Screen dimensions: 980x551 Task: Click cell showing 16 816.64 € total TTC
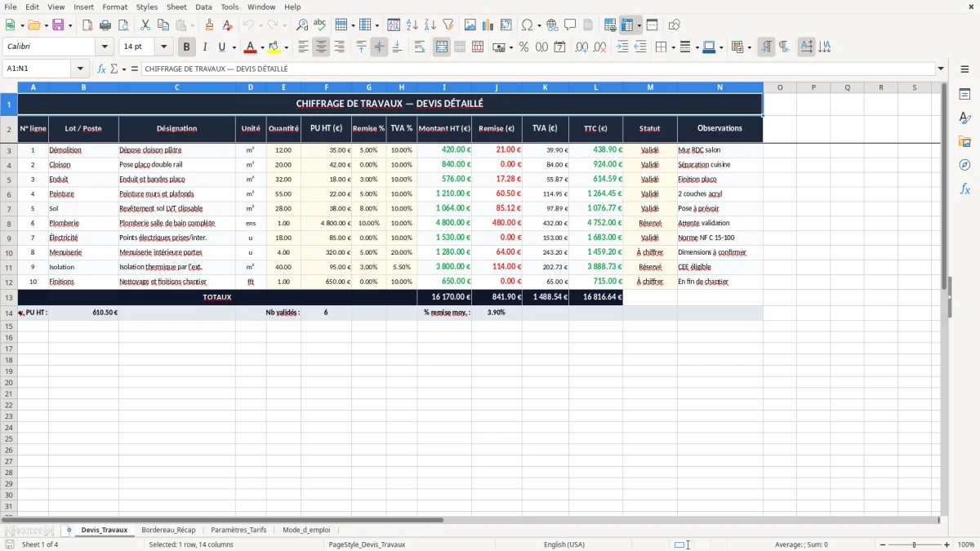(x=595, y=297)
